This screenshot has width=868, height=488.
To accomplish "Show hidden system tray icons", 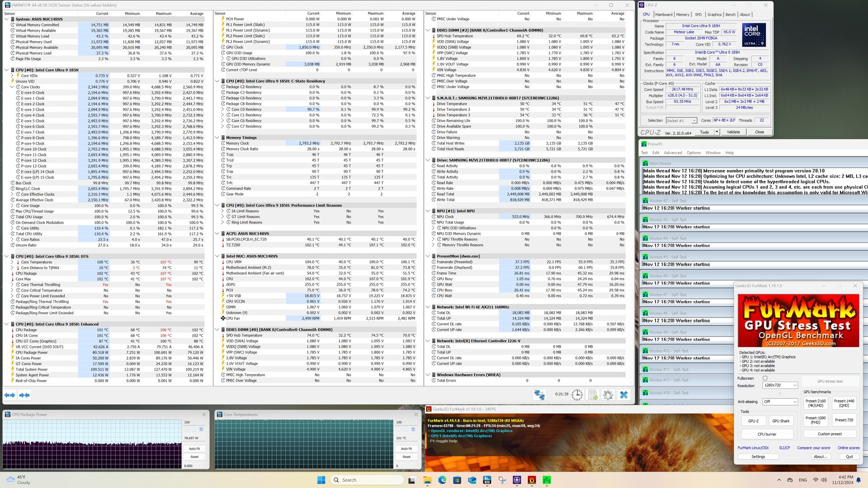I will [x=779, y=480].
